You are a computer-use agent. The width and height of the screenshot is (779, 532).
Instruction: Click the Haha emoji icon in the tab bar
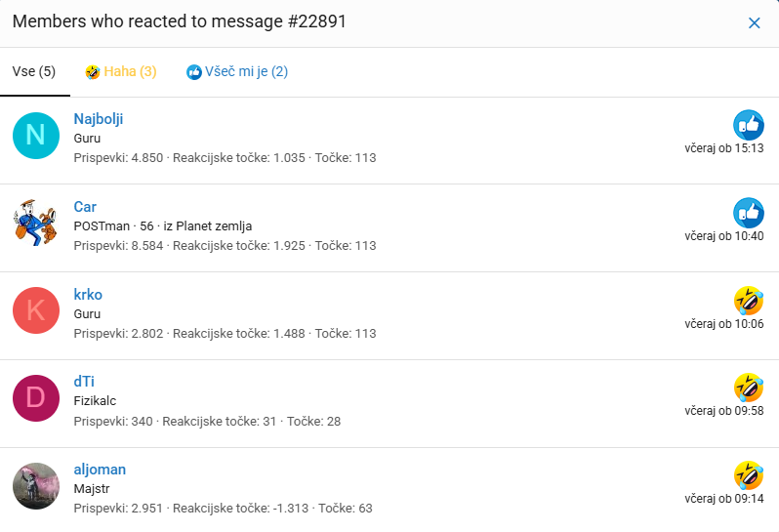93,72
